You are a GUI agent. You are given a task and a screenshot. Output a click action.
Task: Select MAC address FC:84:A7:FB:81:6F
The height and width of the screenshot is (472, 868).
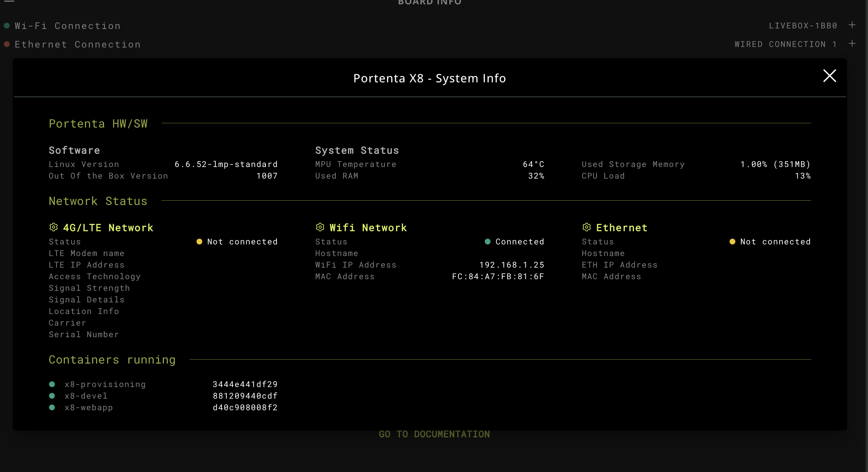click(498, 277)
